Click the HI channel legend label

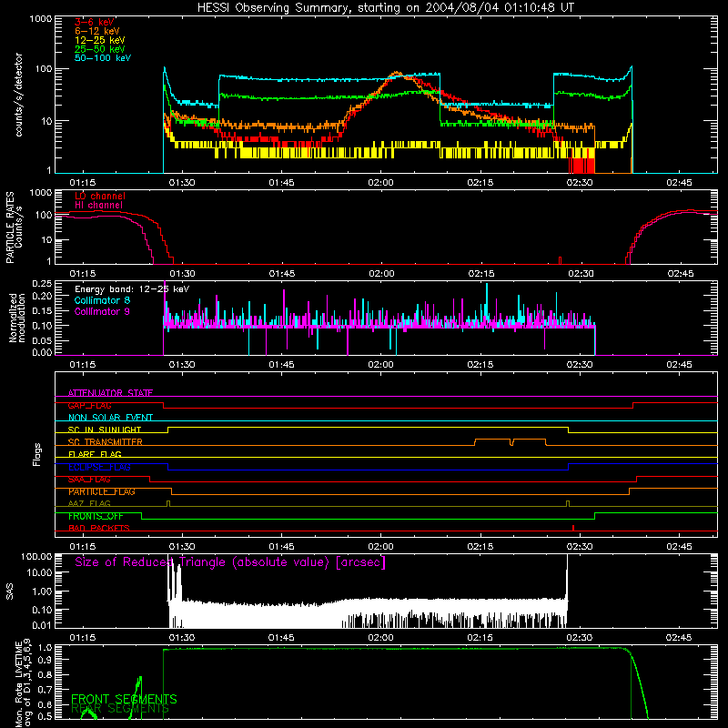99,206
